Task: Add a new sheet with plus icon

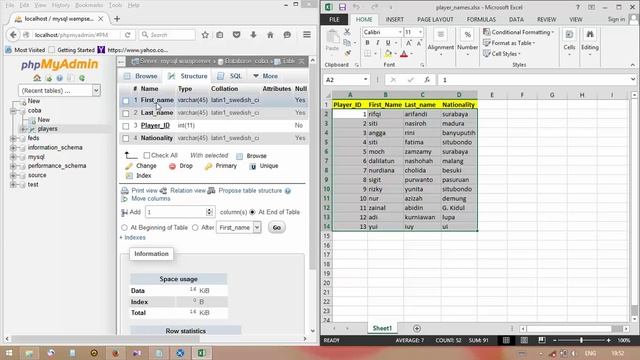Action: (417, 328)
